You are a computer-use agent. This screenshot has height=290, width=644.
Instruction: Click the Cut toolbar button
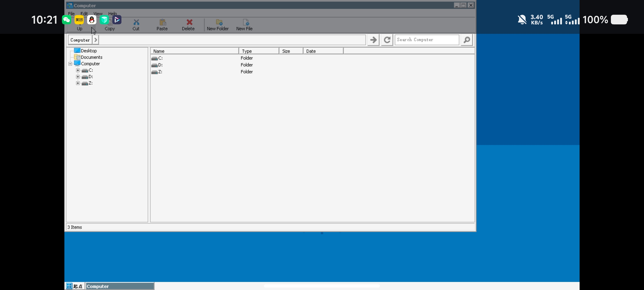click(136, 25)
